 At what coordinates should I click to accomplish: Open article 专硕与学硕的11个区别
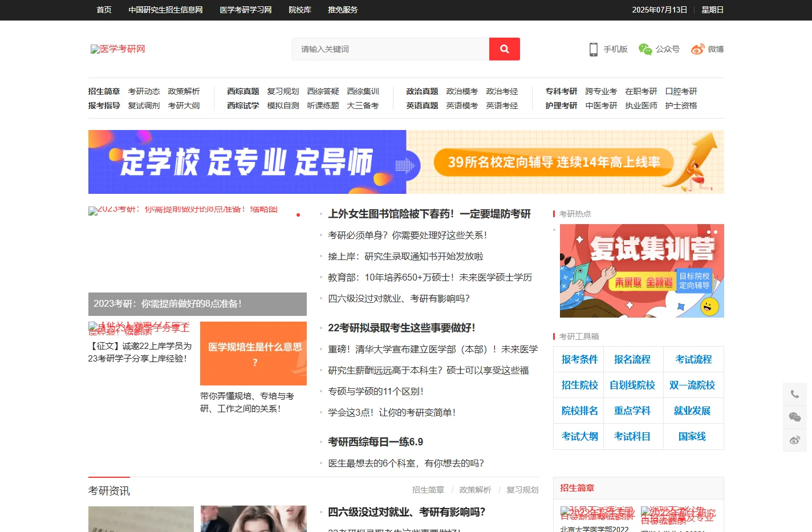tap(376, 391)
